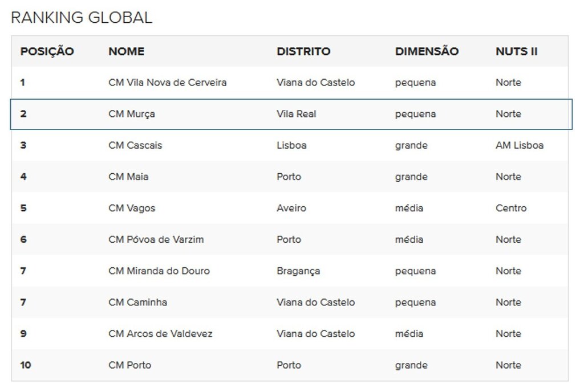Screen dimensions: 584x392
Task: Click the NUTS II column header
Action: point(516,51)
